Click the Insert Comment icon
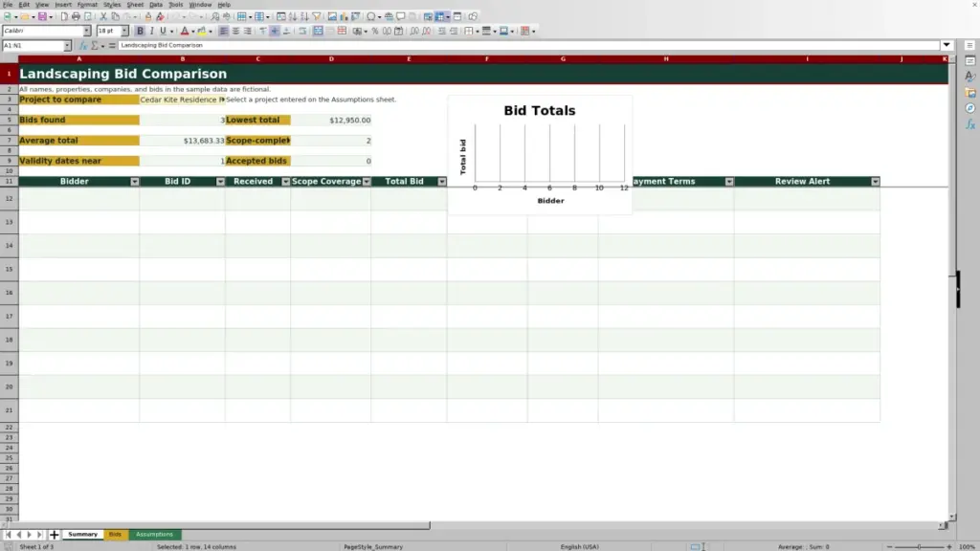This screenshot has height=551, width=980. pyautogui.click(x=401, y=16)
